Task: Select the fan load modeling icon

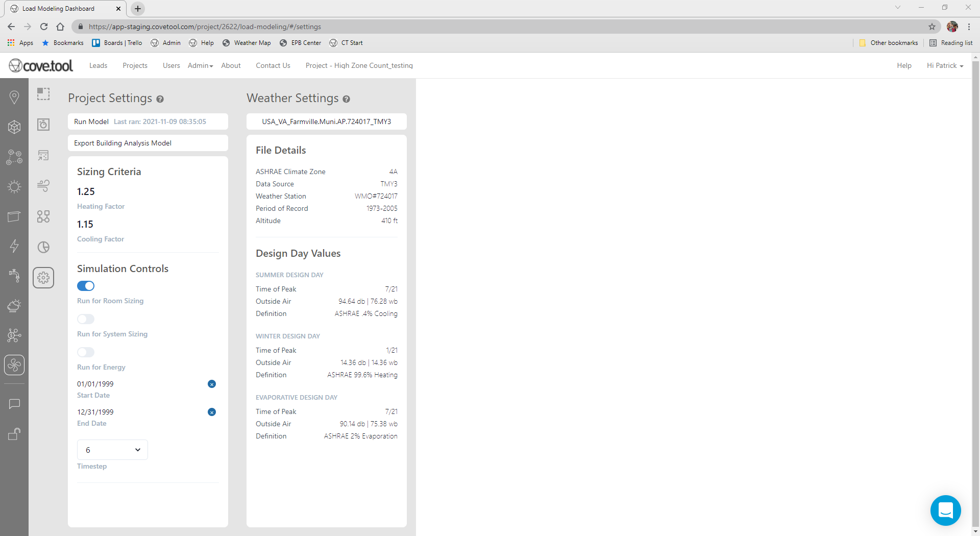Action: point(14,365)
